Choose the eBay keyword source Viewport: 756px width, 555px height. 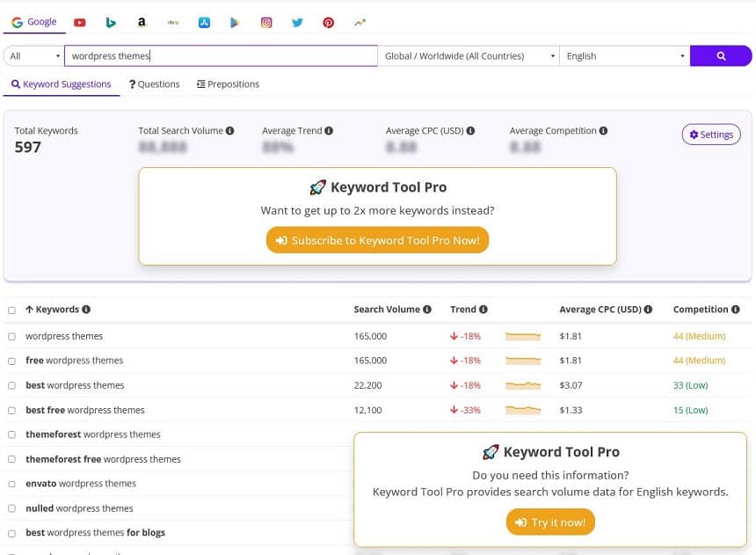(173, 22)
